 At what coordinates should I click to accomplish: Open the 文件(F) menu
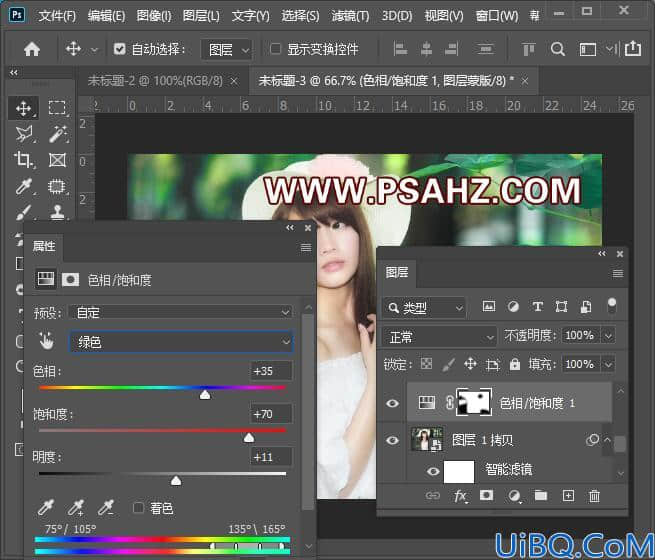tap(57, 16)
